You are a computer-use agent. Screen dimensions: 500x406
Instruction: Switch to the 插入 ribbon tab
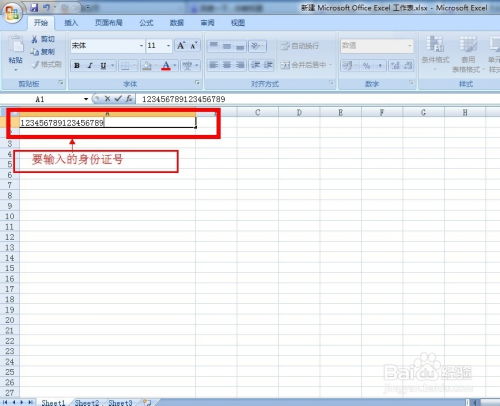coord(71,23)
